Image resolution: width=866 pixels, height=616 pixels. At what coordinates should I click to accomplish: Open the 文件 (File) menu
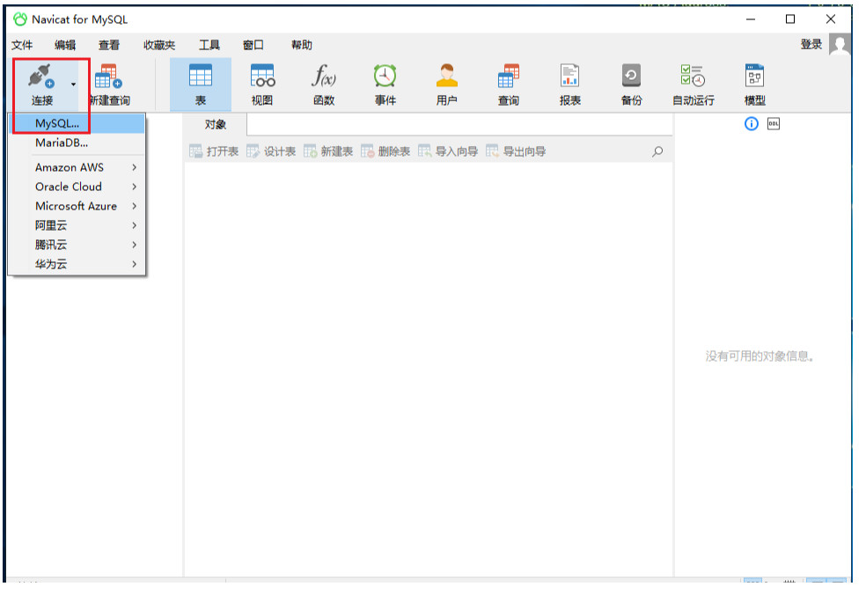(22, 45)
